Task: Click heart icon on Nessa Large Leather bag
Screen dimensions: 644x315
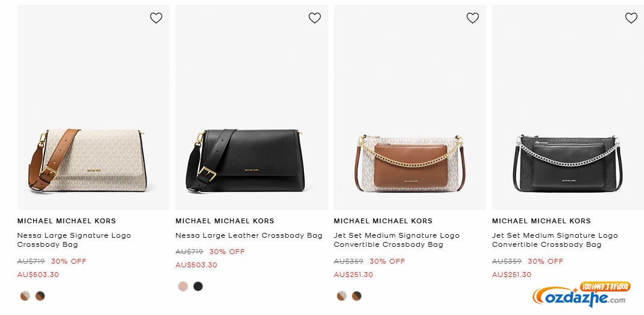Action: pos(315,18)
